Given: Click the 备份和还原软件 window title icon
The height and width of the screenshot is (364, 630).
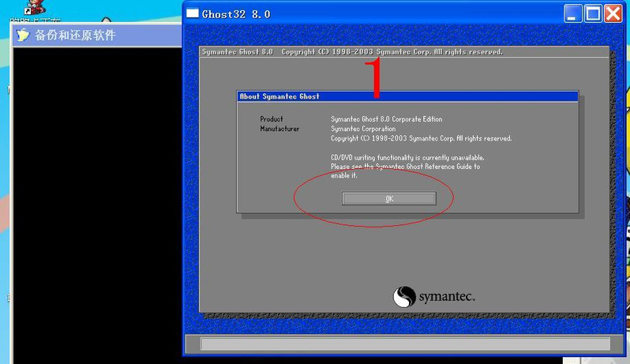Looking at the screenshot, I should click(23, 35).
